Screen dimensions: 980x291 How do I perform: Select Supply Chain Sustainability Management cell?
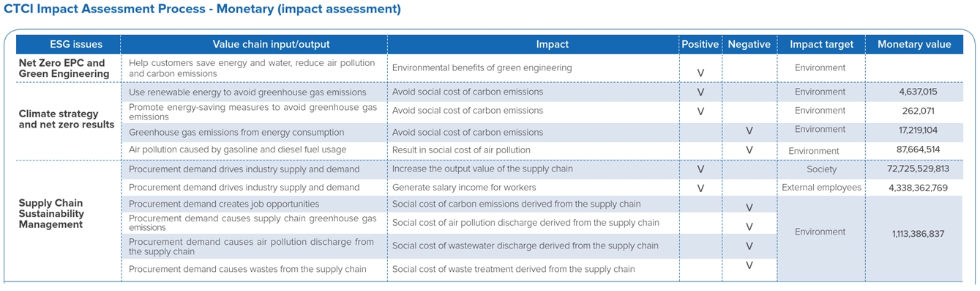coord(51,214)
